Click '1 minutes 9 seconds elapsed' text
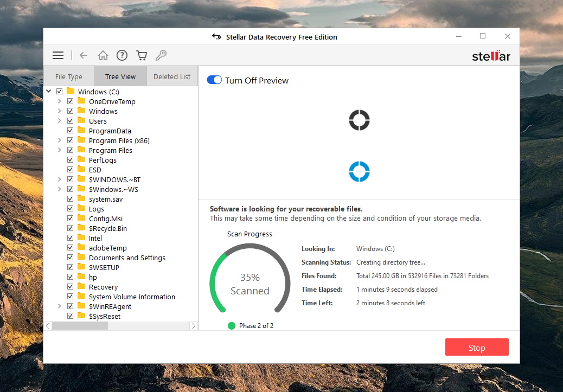563x392 pixels. [396, 290]
